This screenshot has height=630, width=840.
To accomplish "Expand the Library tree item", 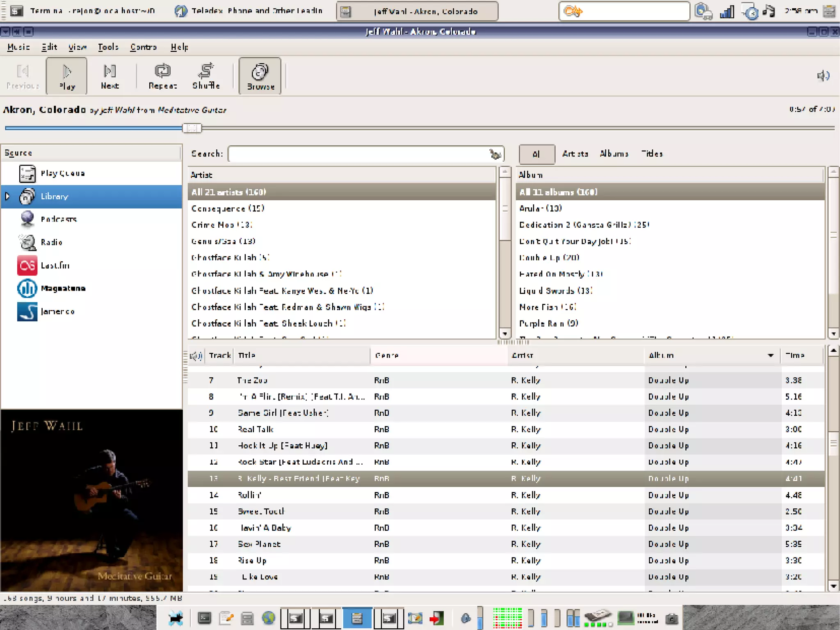I will pos(7,196).
